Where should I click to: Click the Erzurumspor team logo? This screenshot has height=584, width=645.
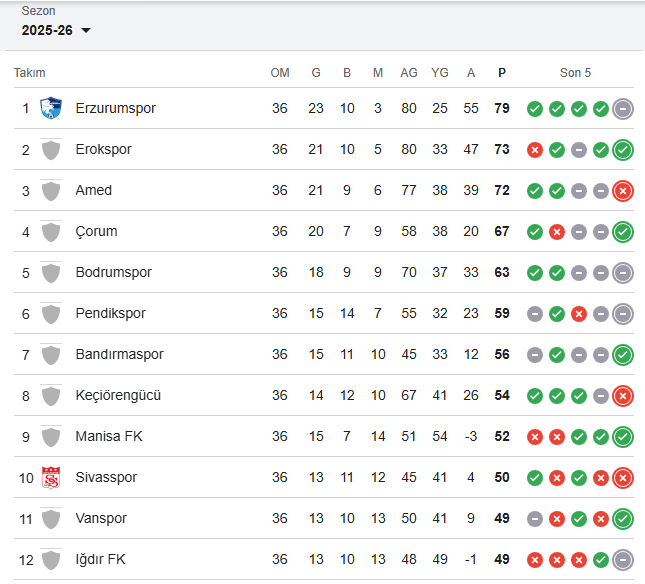[x=51, y=108]
